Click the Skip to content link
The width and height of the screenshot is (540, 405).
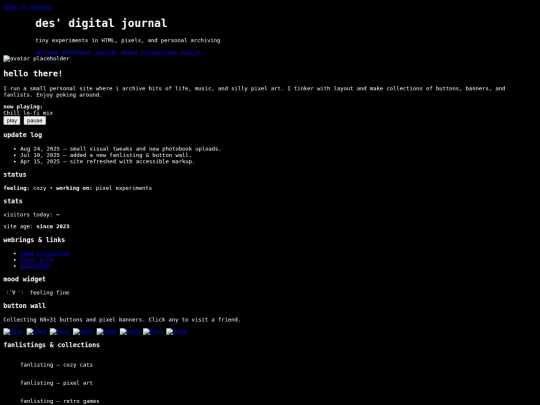[28, 7]
